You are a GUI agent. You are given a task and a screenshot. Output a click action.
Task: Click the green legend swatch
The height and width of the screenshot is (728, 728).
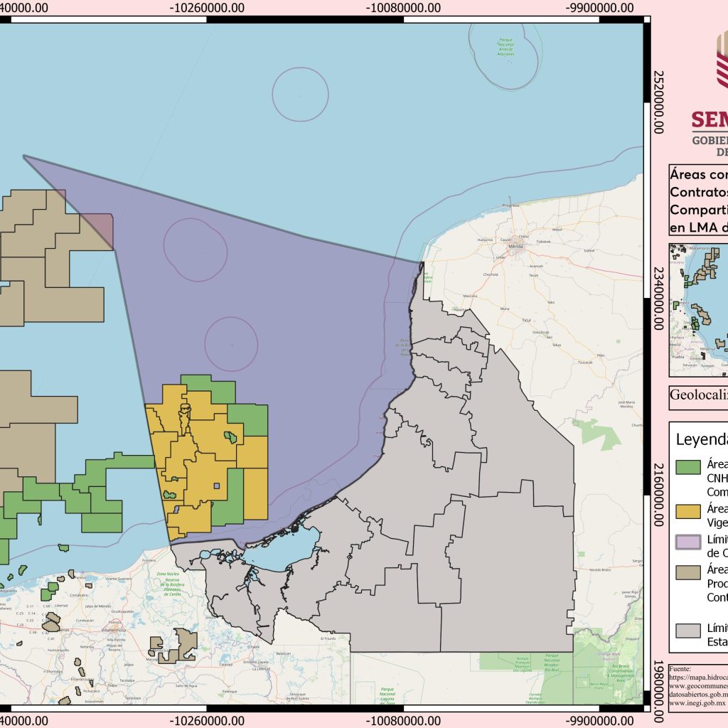[687, 467]
